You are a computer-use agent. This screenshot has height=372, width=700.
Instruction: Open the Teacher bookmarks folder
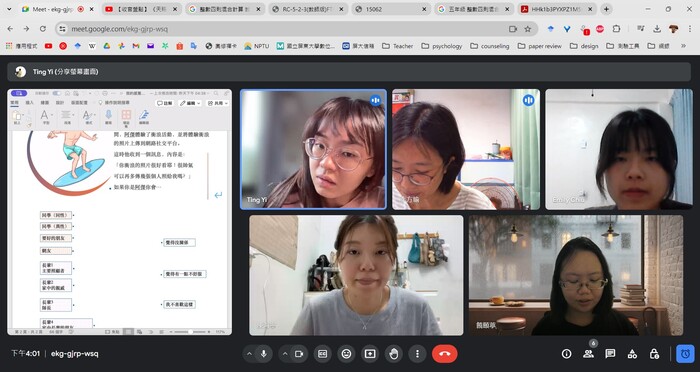397,46
